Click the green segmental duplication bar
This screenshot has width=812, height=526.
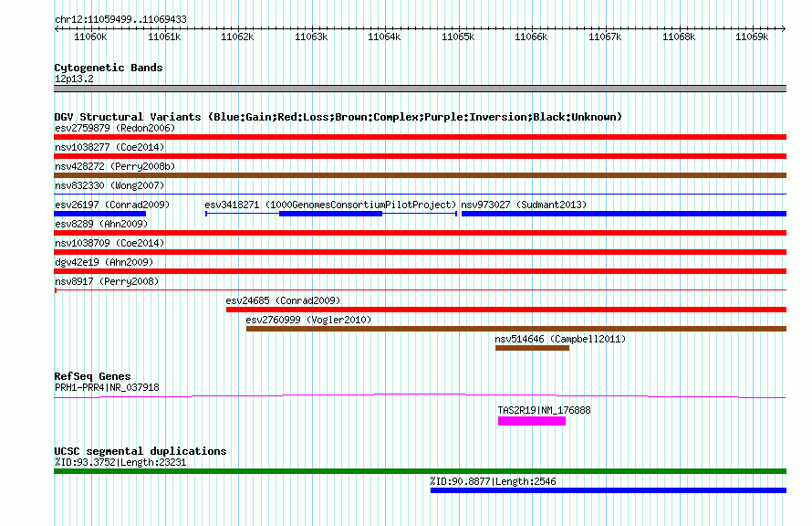(x=420, y=471)
